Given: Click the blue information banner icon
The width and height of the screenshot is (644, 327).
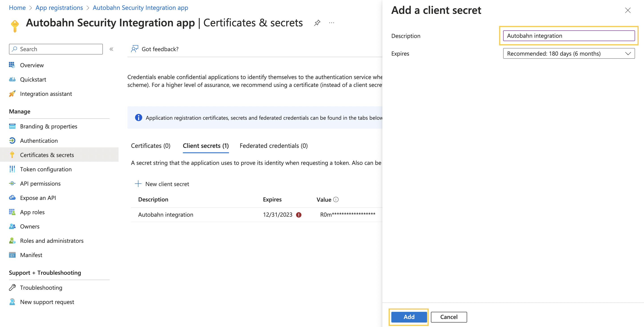Looking at the screenshot, I should point(138,117).
